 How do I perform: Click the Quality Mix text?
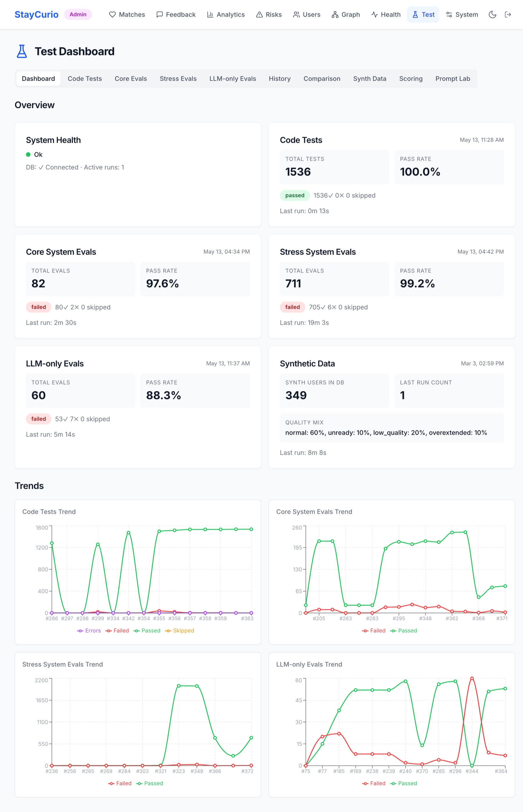386,433
